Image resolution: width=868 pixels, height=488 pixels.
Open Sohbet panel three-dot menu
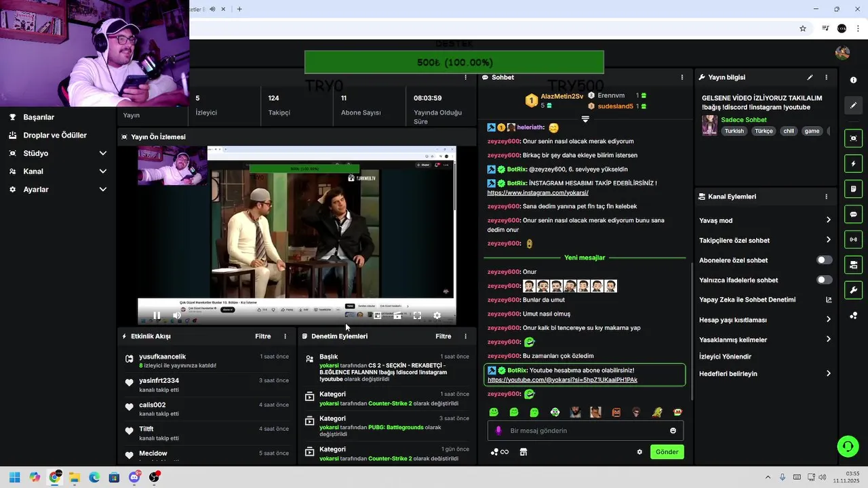click(682, 77)
